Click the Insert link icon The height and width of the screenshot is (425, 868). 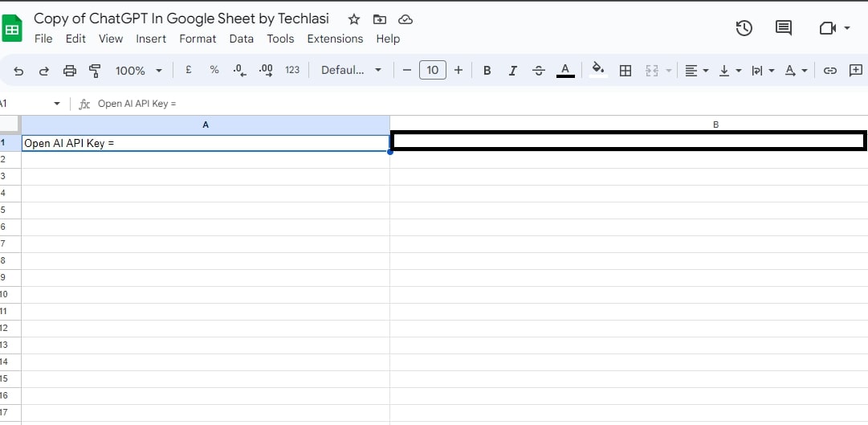tap(829, 71)
